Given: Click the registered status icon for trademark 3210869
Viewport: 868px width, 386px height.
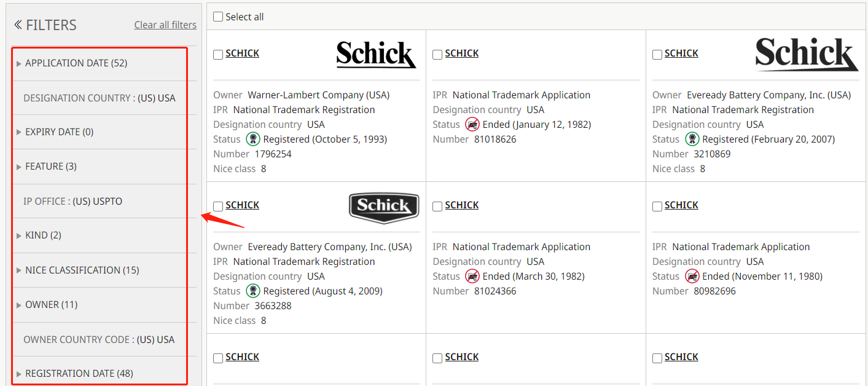Looking at the screenshot, I should coord(692,139).
